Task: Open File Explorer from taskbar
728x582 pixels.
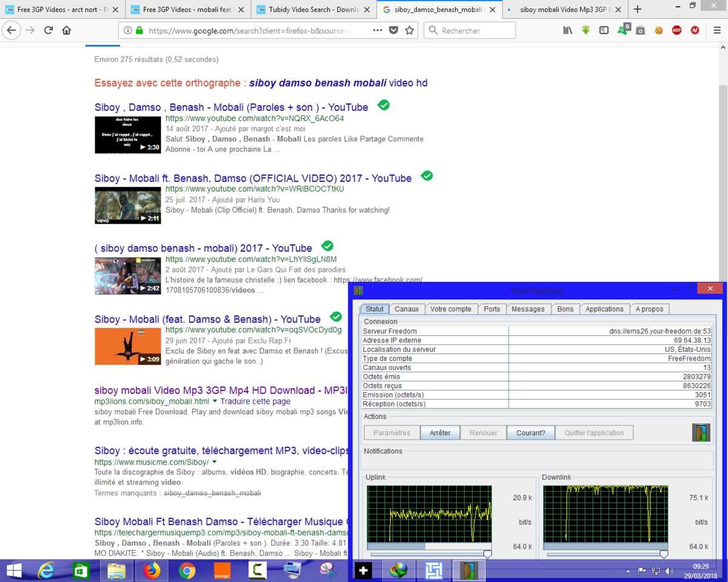Action: click(116, 570)
